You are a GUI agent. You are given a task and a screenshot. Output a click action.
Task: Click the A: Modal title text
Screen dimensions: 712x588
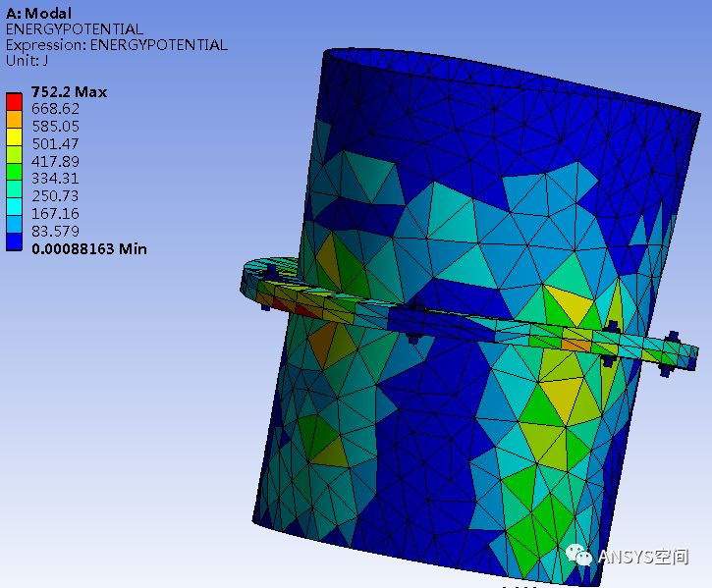pyautogui.click(x=38, y=13)
